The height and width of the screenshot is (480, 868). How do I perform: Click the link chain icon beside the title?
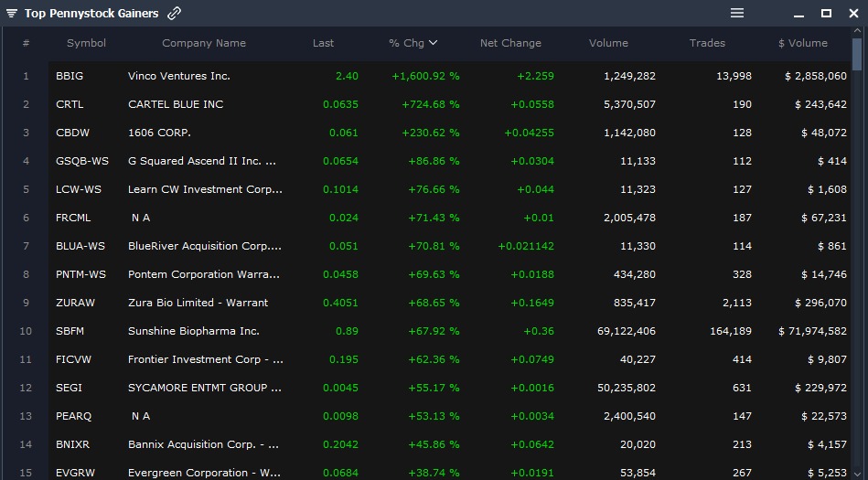[175, 14]
